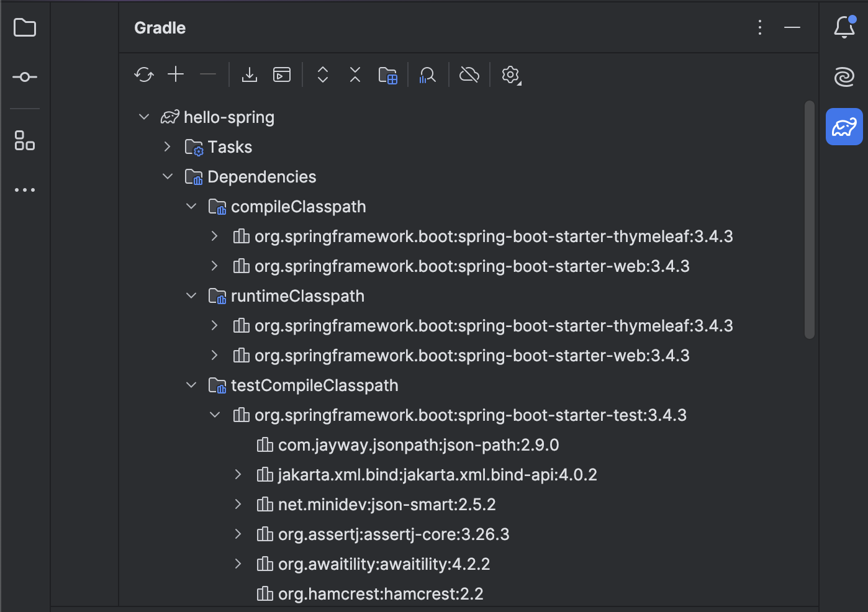Select starter-web:3.4.3 text under compileClasspath
Viewport: 868px width, 612px height.
point(472,266)
